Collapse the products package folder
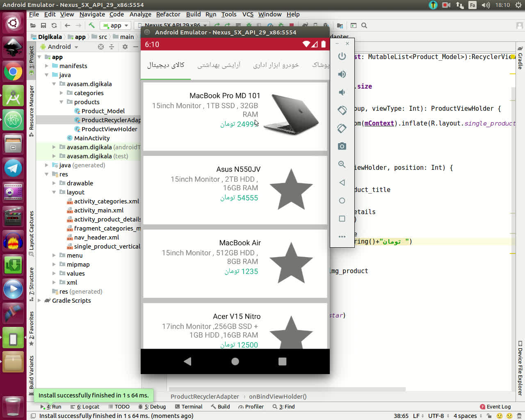 pyautogui.click(x=62, y=102)
